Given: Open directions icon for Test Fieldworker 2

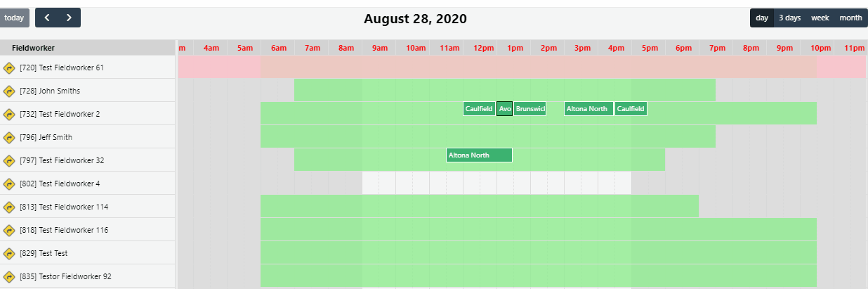Looking at the screenshot, I should click(9, 114).
